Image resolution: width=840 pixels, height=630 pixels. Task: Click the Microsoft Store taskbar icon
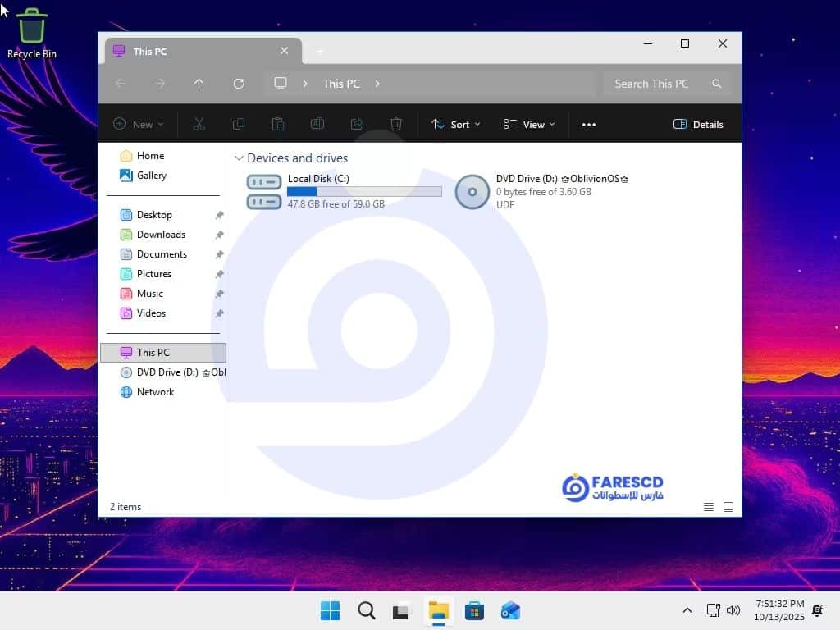point(474,611)
